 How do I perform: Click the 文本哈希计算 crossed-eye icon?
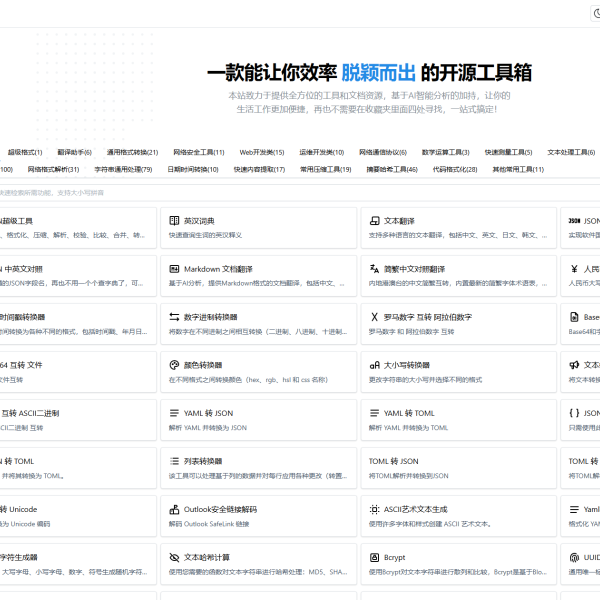pyautogui.click(x=174, y=557)
